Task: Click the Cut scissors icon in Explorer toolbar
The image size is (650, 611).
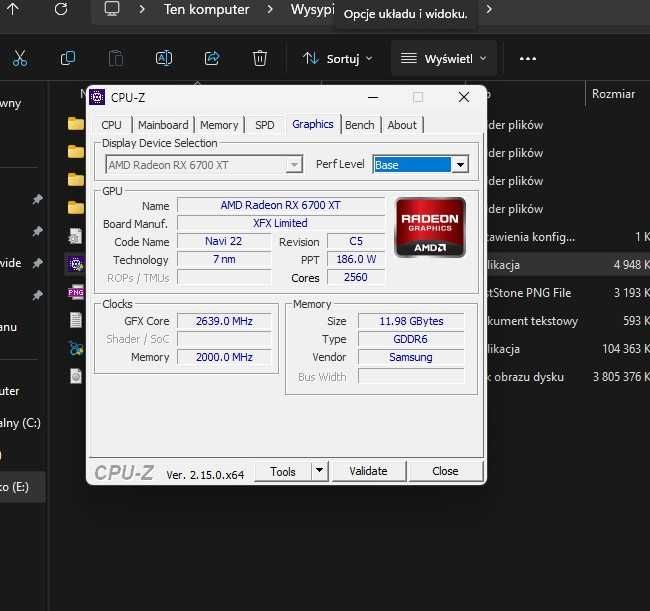Action: (20, 58)
